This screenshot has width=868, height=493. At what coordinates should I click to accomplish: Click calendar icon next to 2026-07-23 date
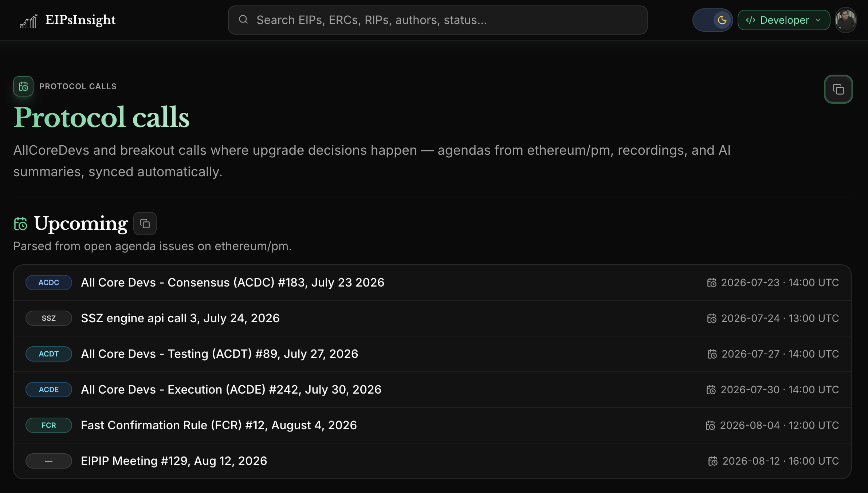(712, 283)
